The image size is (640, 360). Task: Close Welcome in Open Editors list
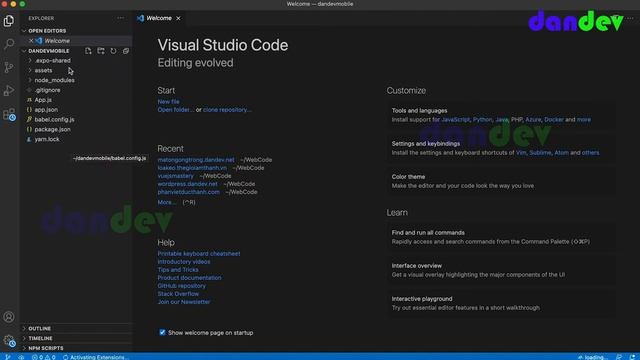31,40
